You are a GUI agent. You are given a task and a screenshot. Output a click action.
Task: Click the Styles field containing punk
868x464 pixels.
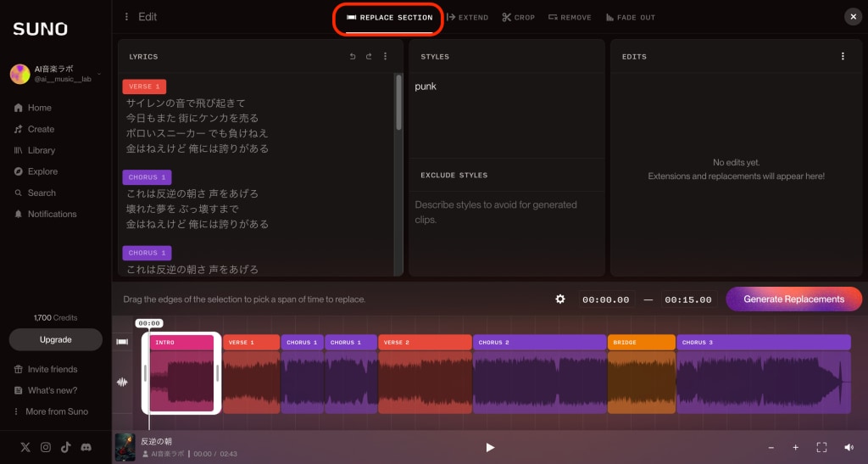tap(507, 115)
